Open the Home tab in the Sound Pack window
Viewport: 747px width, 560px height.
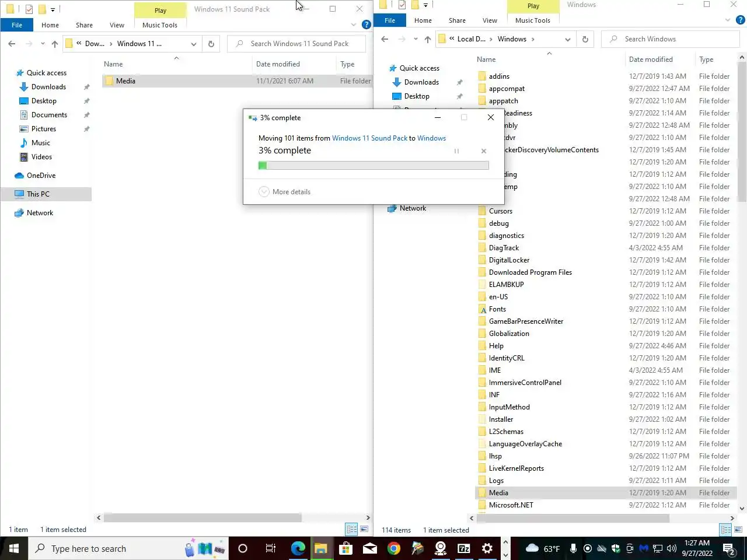pyautogui.click(x=50, y=25)
